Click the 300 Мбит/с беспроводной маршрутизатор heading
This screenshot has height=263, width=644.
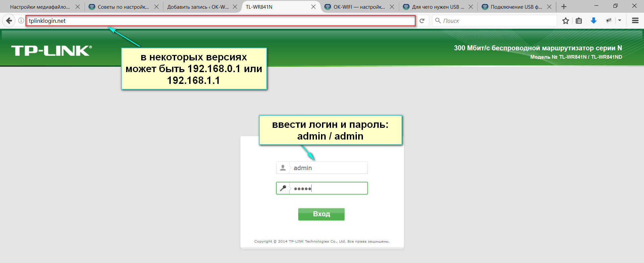pyautogui.click(x=538, y=48)
